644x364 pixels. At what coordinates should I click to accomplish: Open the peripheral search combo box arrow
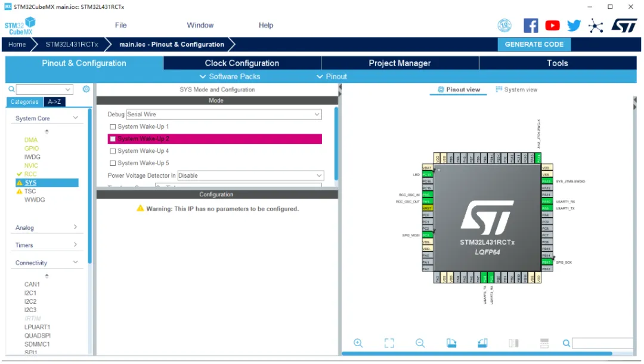coord(67,90)
